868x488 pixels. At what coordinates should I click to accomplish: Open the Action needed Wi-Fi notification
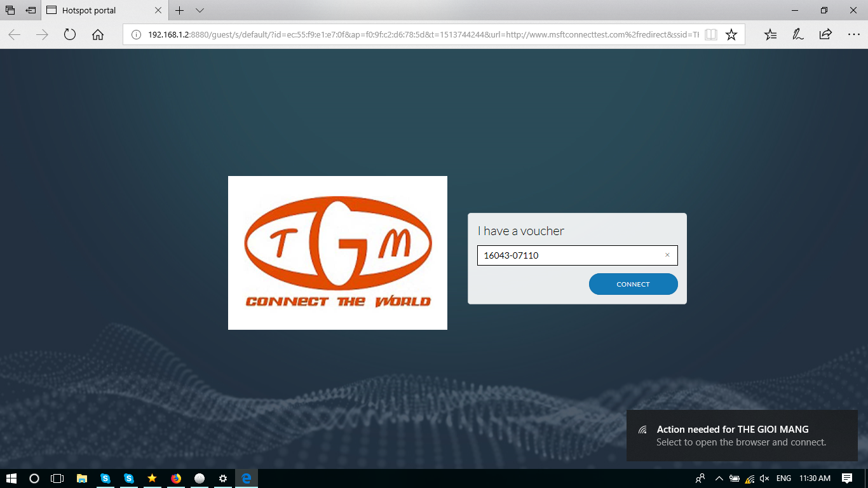[x=742, y=436]
